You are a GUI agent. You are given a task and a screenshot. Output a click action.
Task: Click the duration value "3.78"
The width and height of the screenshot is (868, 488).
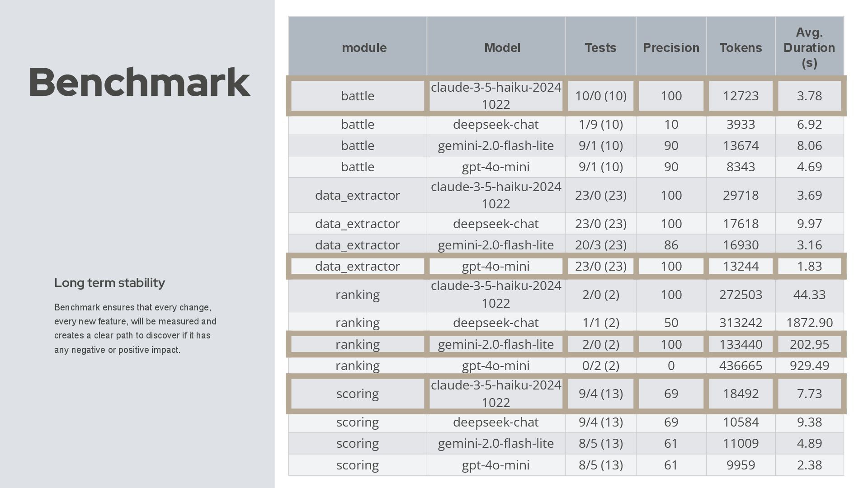pos(809,96)
